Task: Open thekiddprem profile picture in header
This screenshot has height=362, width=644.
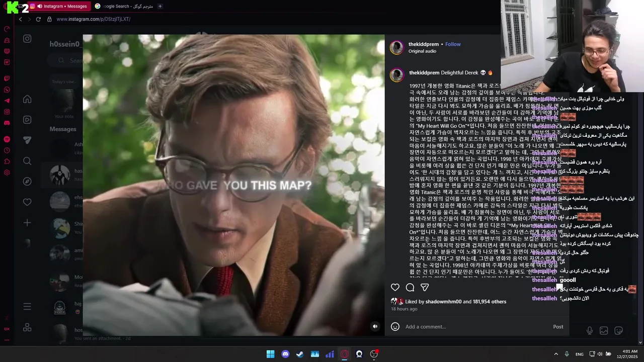Action: [397, 47]
